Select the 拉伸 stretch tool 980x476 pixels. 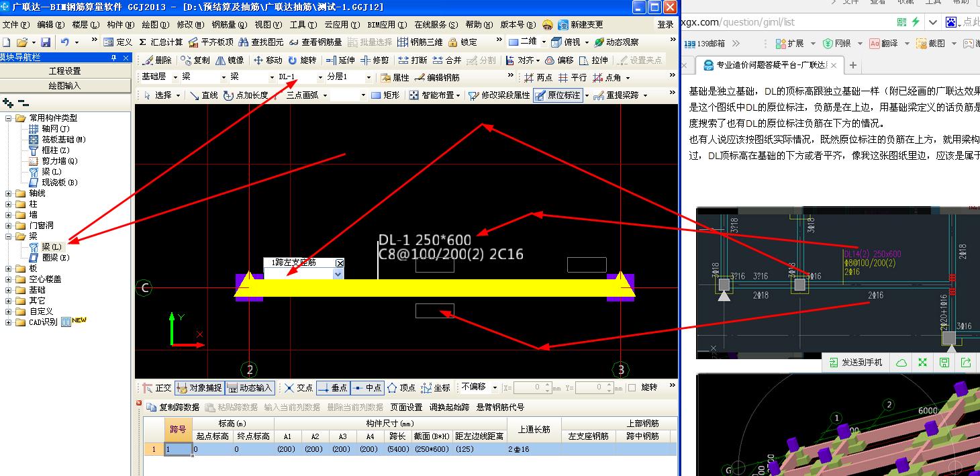point(593,60)
